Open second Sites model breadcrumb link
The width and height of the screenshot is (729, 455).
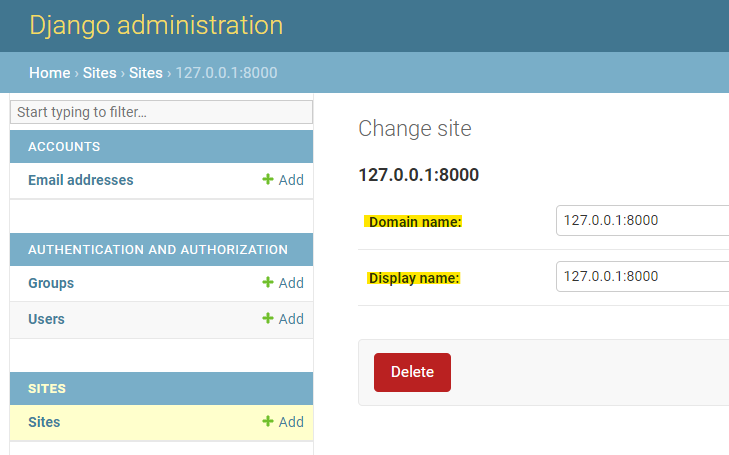coord(146,73)
